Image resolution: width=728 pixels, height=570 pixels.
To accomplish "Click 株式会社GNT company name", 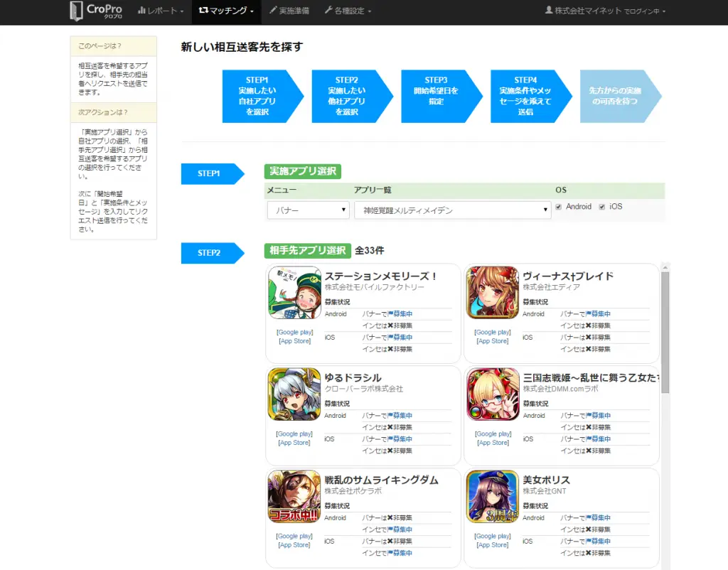I will click(545, 491).
